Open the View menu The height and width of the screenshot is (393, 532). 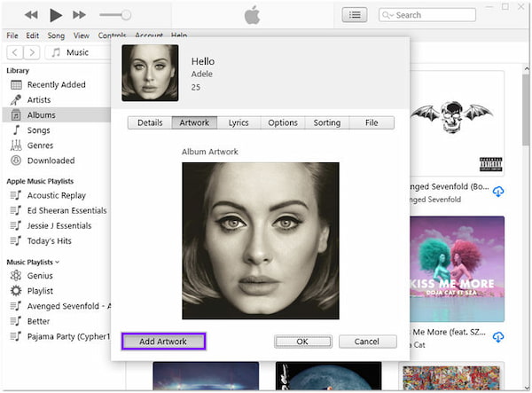[82, 35]
